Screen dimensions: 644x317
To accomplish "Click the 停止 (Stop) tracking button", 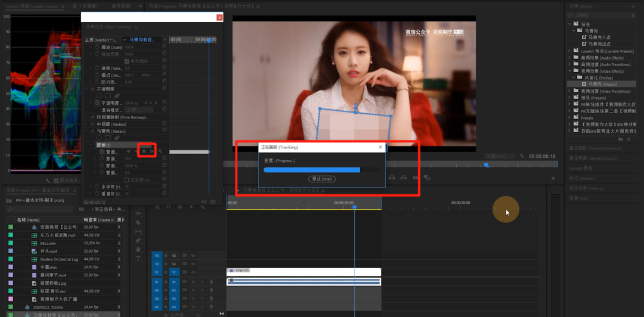I will 322,179.
